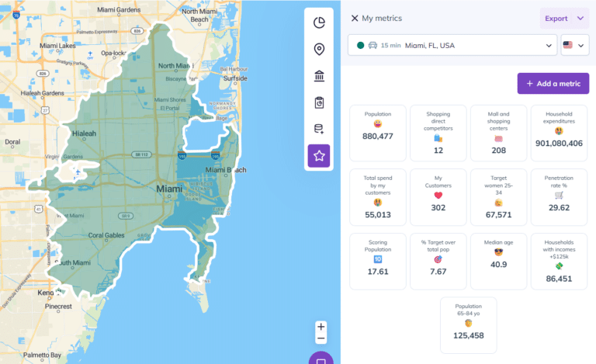Select the star favorites metrics icon
Screen dimensions: 596x364
pos(319,156)
